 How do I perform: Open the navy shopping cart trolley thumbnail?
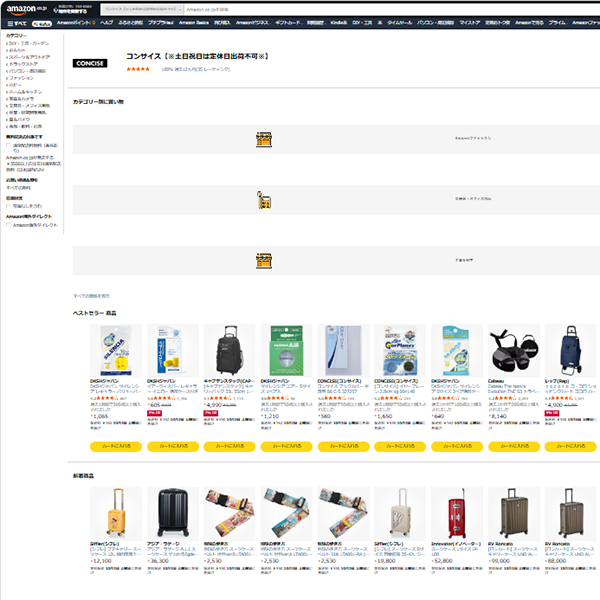[x=571, y=351]
